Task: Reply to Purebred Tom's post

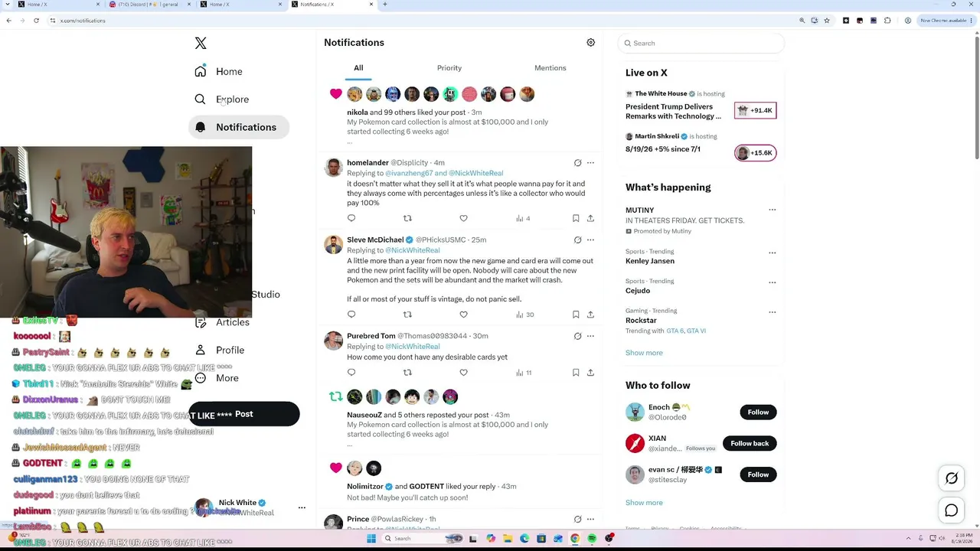Action: 351,373
